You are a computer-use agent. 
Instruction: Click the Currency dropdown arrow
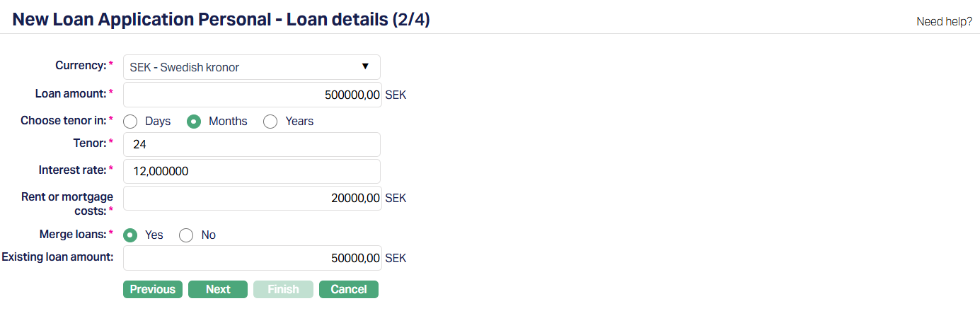pyautogui.click(x=365, y=66)
